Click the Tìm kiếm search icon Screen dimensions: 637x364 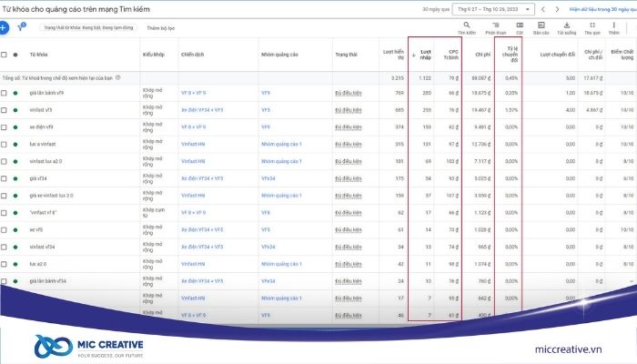[x=467, y=25]
